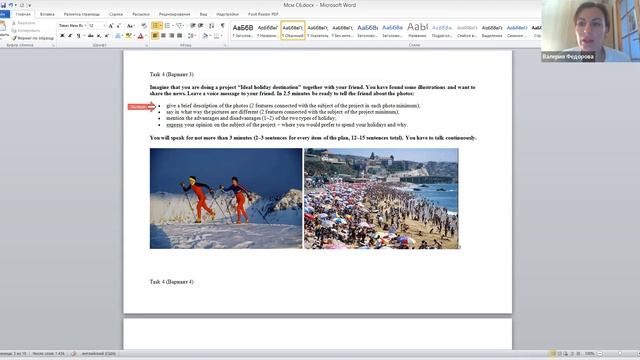Image resolution: width=640 pixels, height=360 pixels.
Task: Open the Change Case (Aa) menu
Action: pyautogui.click(x=130, y=26)
